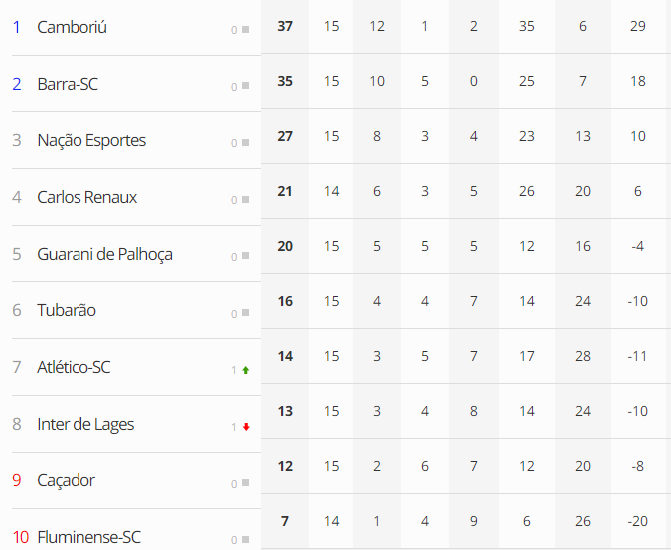Select the Nação Esportes team name
The height and width of the screenshot is (550, 671).
(x=92, y=140)
